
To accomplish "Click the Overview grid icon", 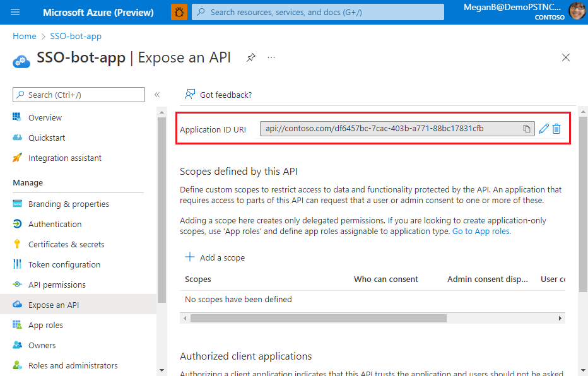I will (17, 117).
